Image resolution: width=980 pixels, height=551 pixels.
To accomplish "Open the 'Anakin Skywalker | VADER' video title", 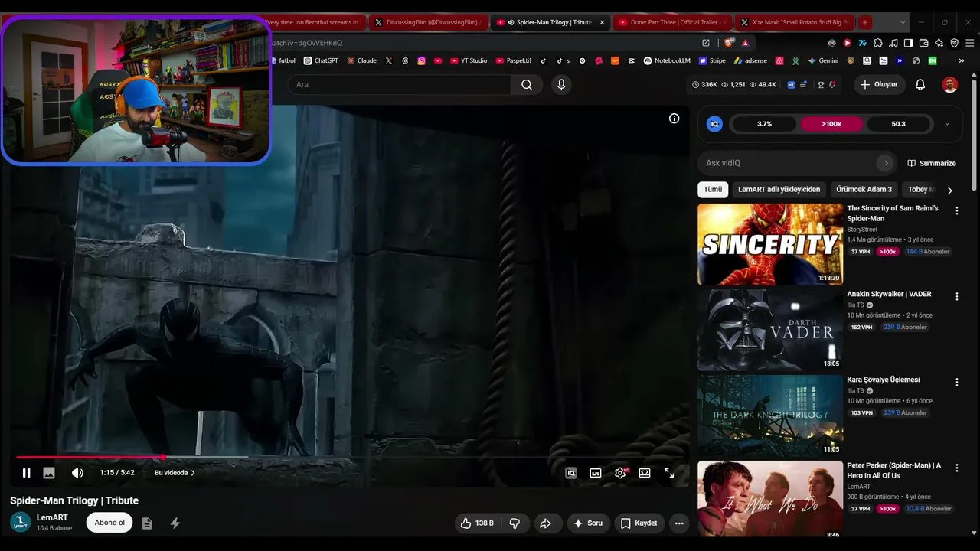I will [889, 294].
